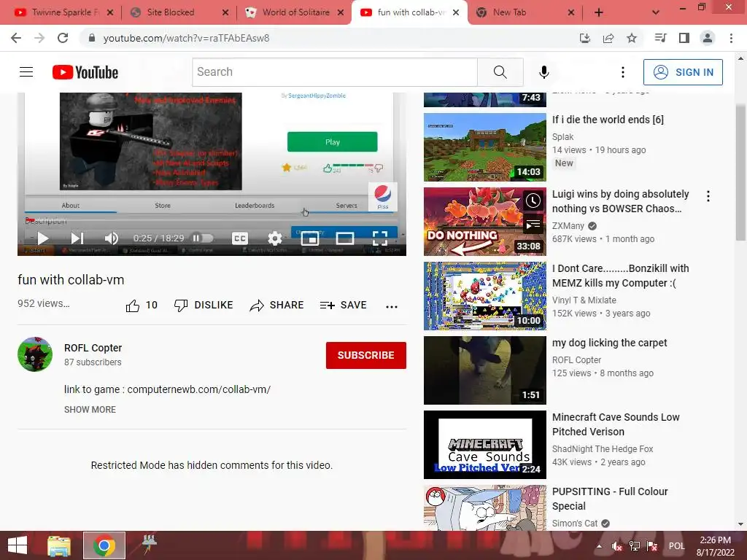Viewport: 747px width, 560px height.
Task: Open media control icon in Chrome toolbar
Action: pos(660,38)
